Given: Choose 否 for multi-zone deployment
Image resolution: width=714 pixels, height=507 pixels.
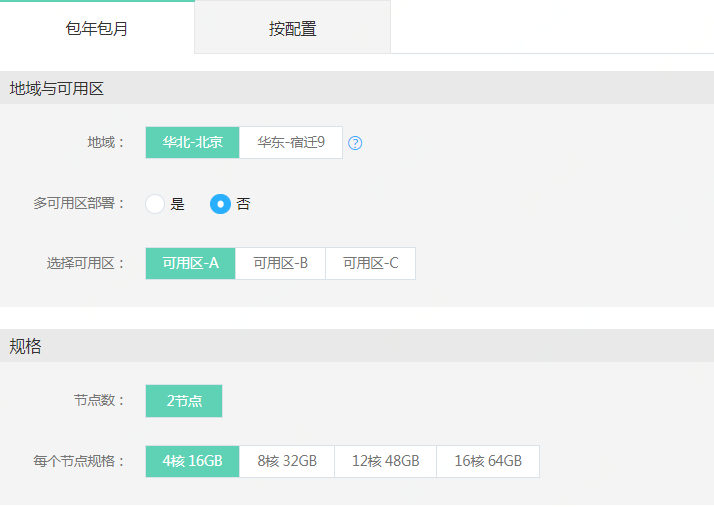Looking at the screenshot, I should [220, 204].
